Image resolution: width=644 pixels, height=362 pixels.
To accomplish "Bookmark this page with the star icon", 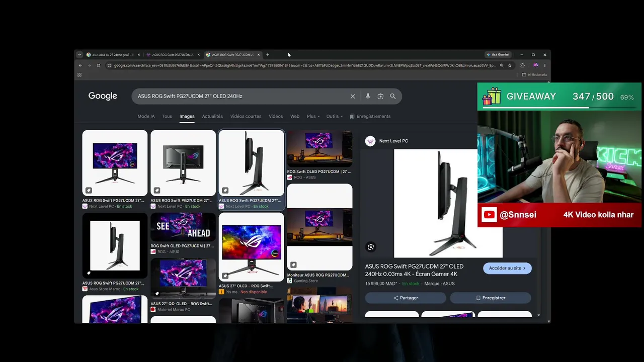I will (510, 65).
